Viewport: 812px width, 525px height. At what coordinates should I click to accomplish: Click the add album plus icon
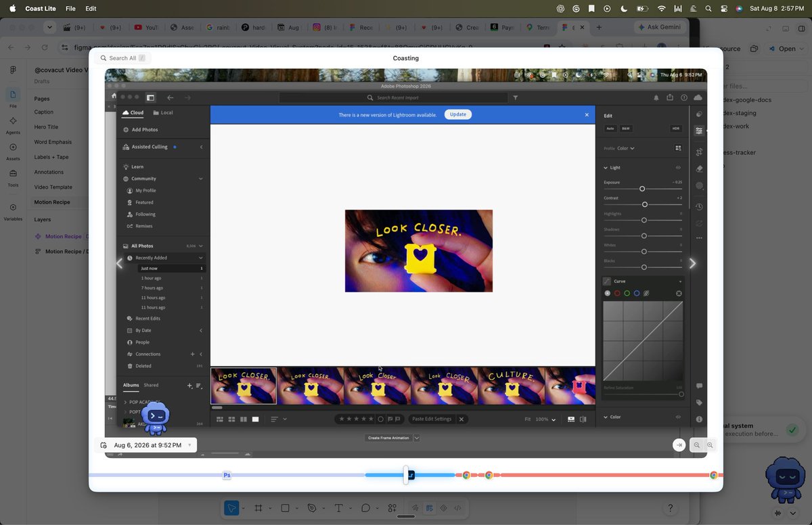coord(189,386)
